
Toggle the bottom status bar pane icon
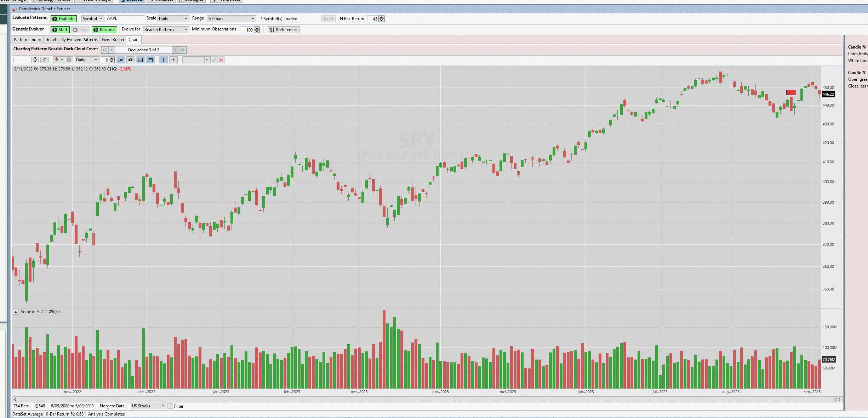tap(141, 60)
